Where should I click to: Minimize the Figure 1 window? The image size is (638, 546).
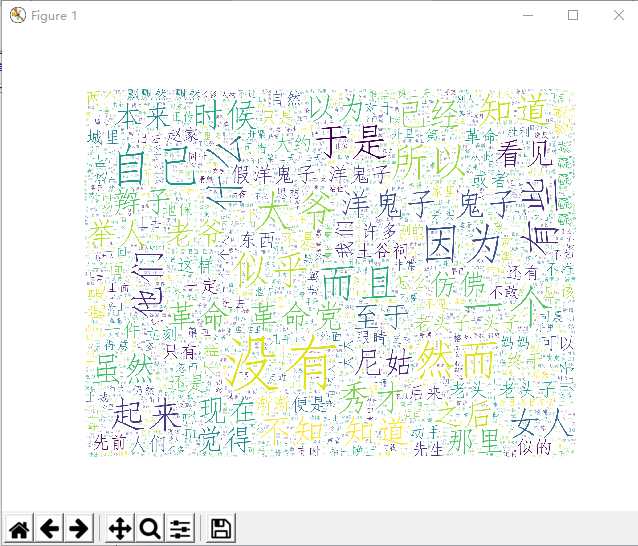[528, 15]
